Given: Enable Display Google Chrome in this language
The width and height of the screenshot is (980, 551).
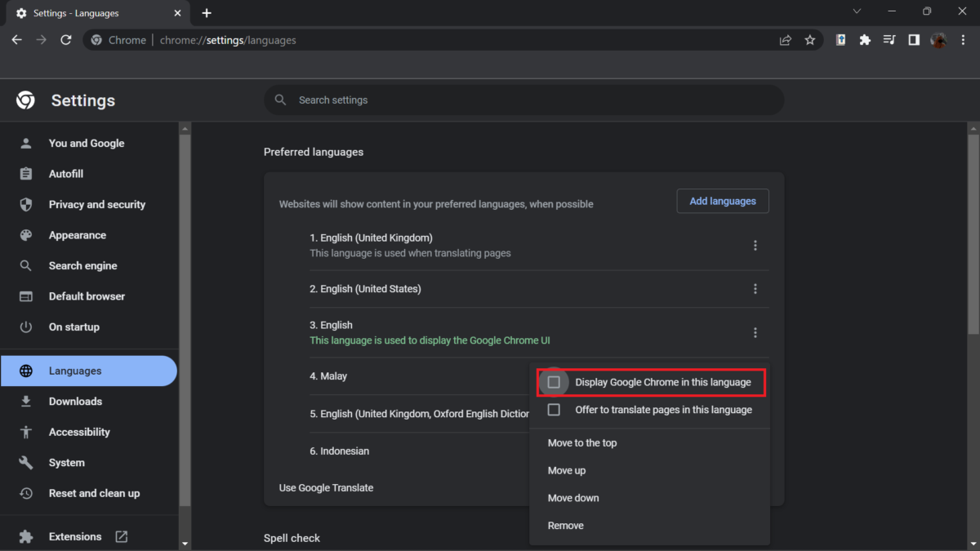Looking at the screenshot, I should (x=554, y=382).
